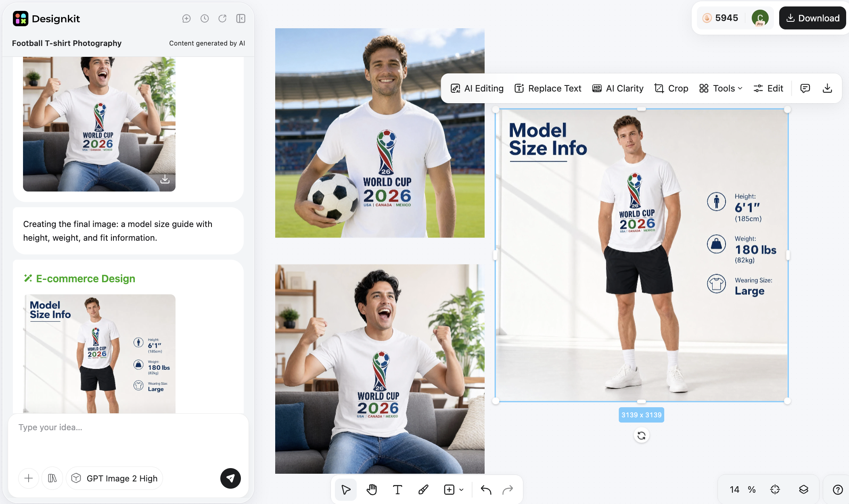Screen dimensions: 849x504
Task: Click the Content generated by AI label
Action: 207,43
